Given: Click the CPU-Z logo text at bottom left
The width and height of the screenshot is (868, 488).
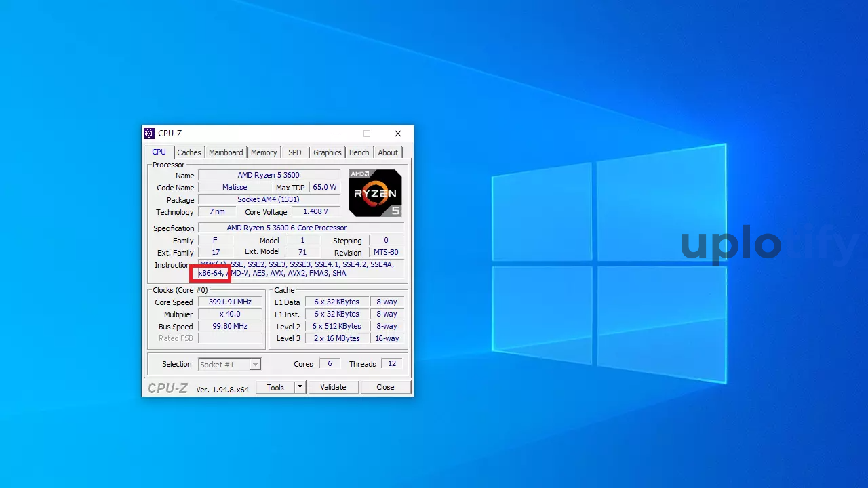Looking at the screenshot, I should [x=167, y=388].
